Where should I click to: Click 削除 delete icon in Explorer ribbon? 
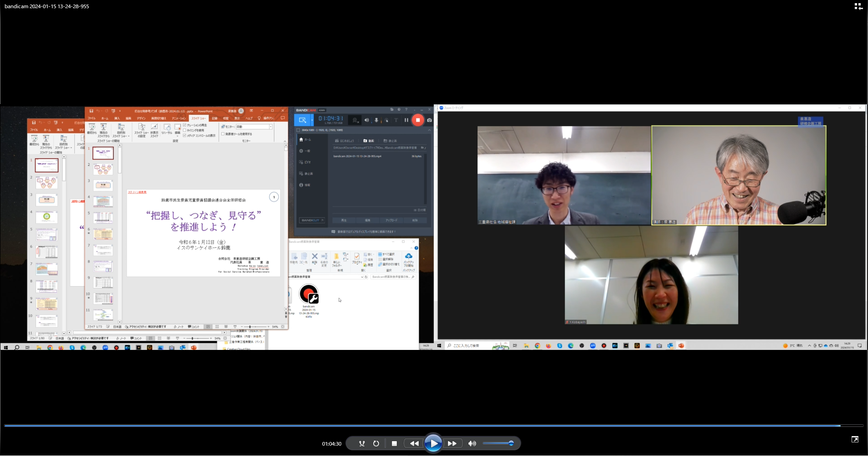coord(314,258)
